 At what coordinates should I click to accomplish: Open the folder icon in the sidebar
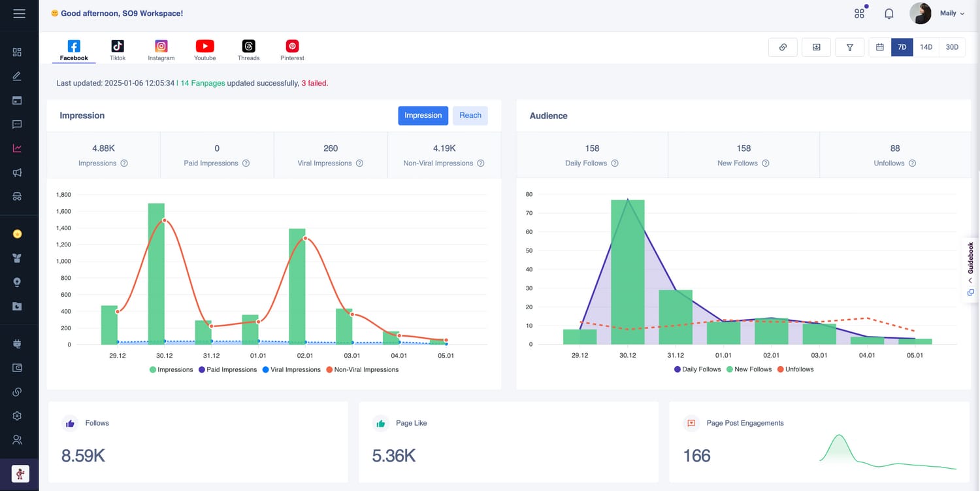[17, 306]
